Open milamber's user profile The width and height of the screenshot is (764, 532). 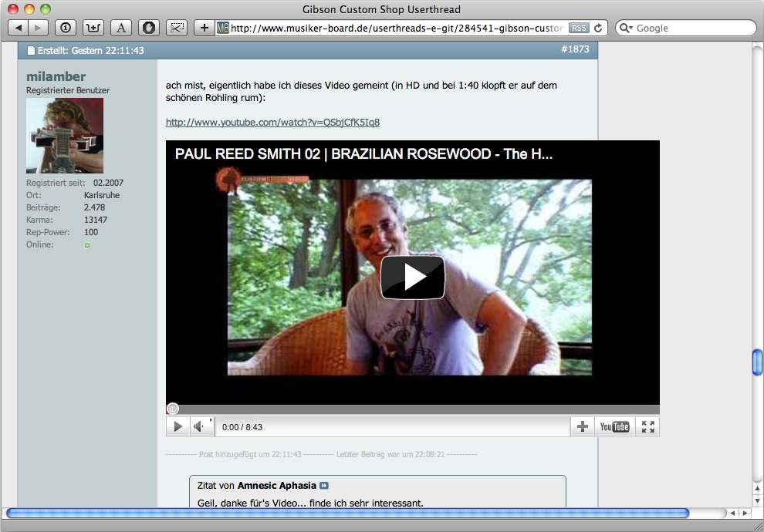point(56,76)
